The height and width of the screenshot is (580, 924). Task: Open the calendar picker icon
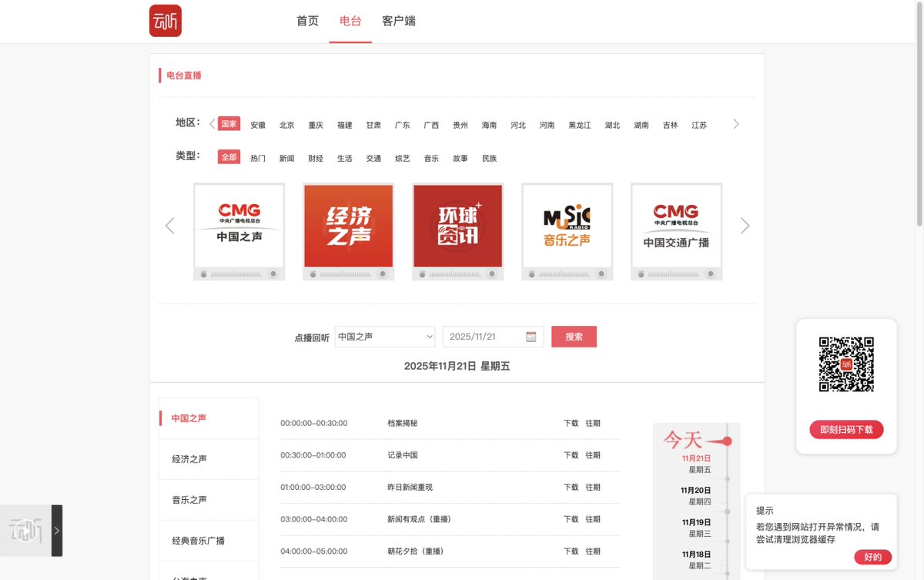(531, 337)
